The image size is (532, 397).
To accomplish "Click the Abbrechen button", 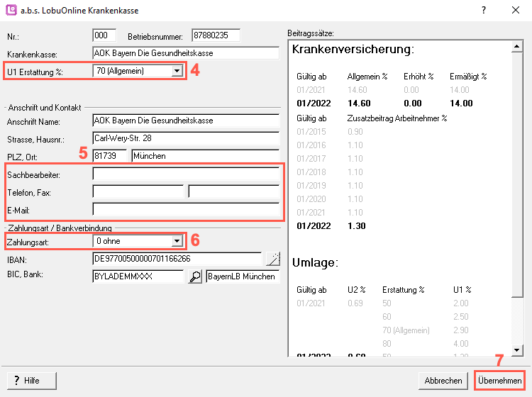I will pyautogui.click(x=443, y=381).
